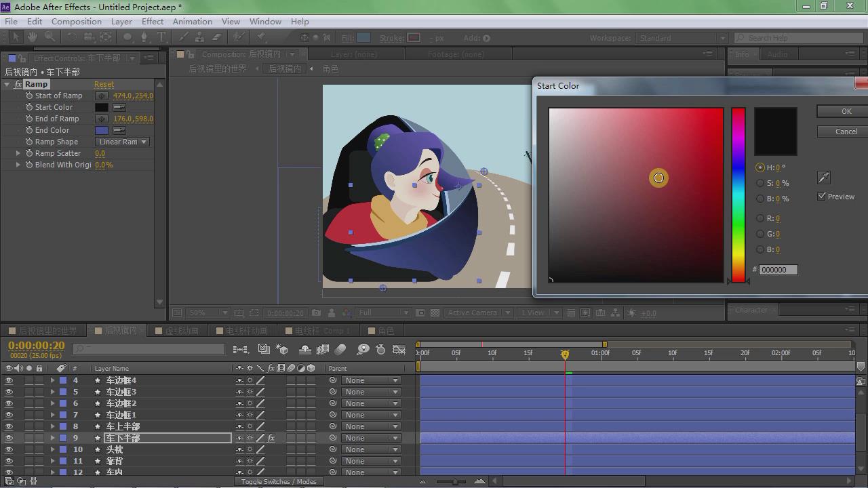The width and height of the screenshot is (868, 488).
Task: Select the Type text tool
Action: pyautogui.click(x=161, y=37)
